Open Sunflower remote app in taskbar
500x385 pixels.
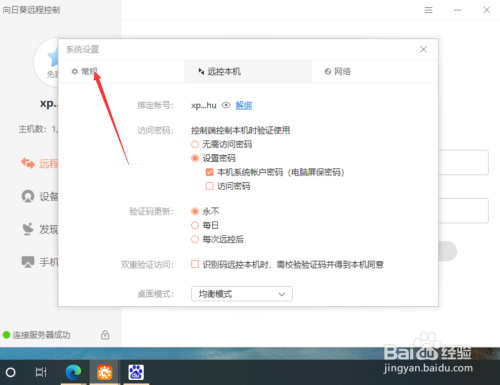pos(104,372)
